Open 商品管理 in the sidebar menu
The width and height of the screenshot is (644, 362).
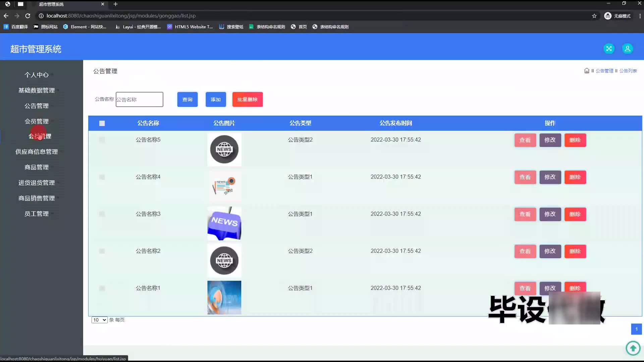click(37, 167)
